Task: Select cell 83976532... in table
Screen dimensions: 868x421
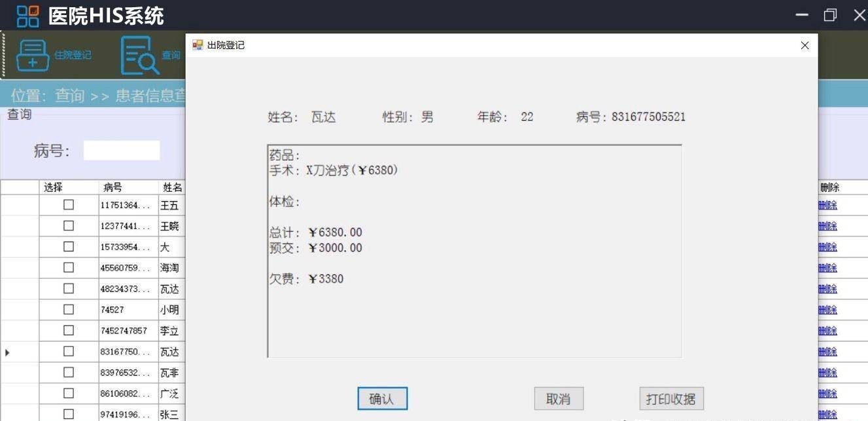Action: [x=128, y=373]
